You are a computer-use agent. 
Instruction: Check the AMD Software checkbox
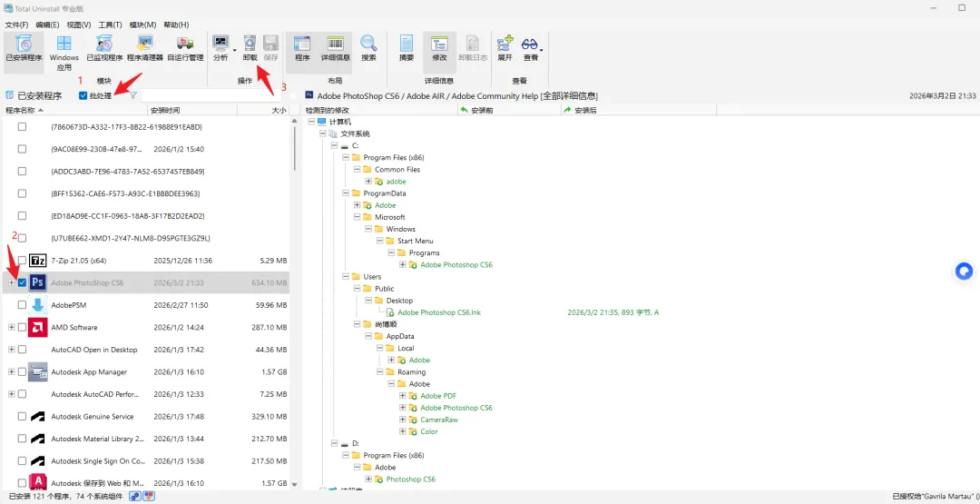tap(22, 327)
